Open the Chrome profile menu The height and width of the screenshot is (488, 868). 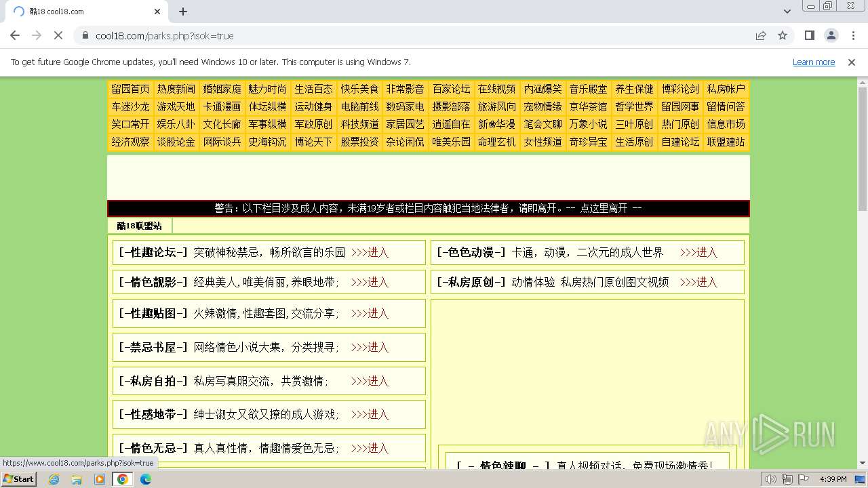click(x=831, y=35)
